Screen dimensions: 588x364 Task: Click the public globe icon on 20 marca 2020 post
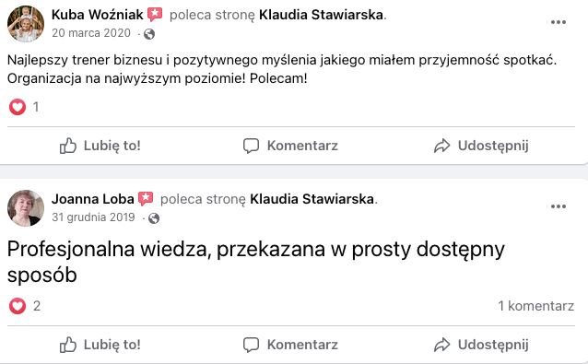coord(149,34)
